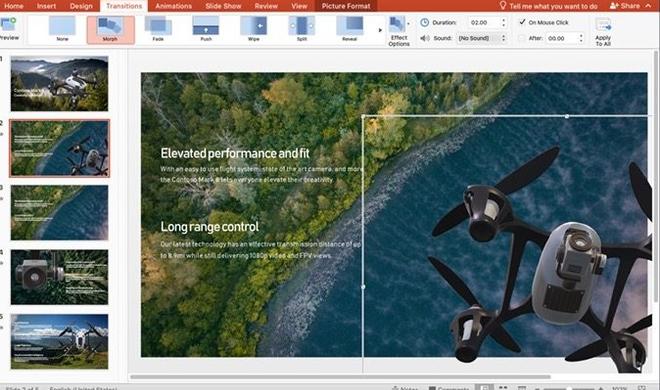Click the top-middle handle of drone picture

tap(567, 116)
